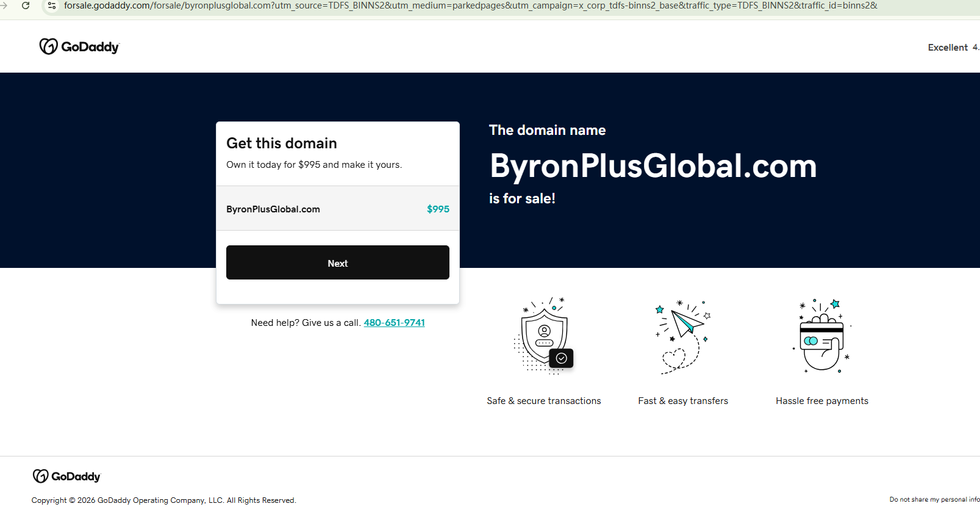Click the GoDaddy logo in the header
980x523 pixels.
click(79, 46)
